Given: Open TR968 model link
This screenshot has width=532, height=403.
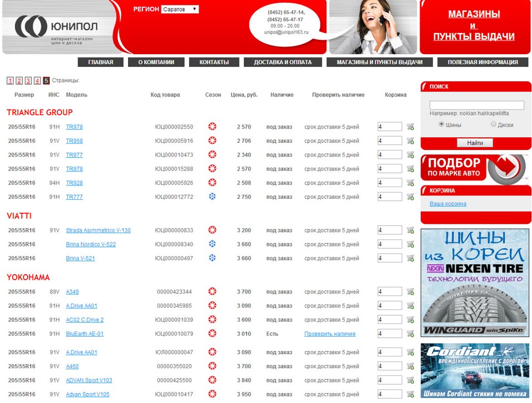Looking at the screenshot, I should click(74, 141).
